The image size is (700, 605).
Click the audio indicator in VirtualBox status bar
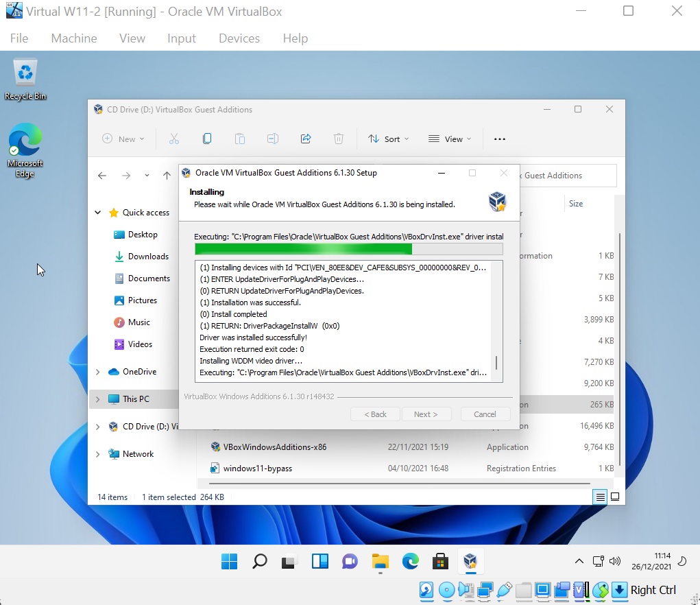tap(466, 591)
